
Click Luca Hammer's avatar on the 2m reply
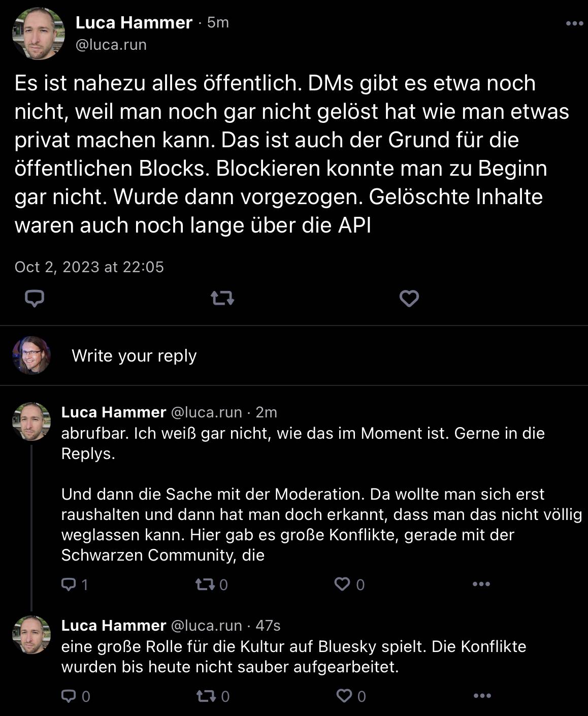(x=31, y=421)
